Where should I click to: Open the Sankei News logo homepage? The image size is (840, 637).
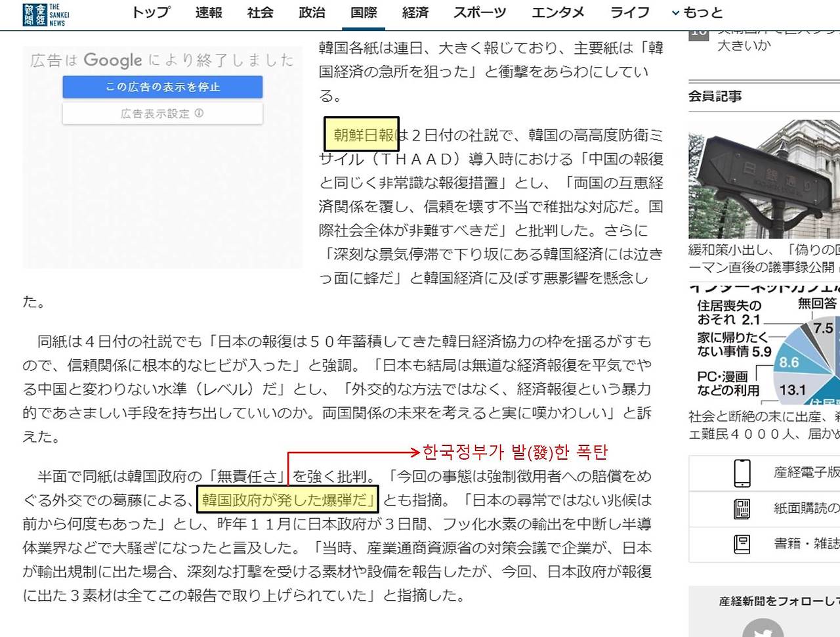tap(45, 14)
